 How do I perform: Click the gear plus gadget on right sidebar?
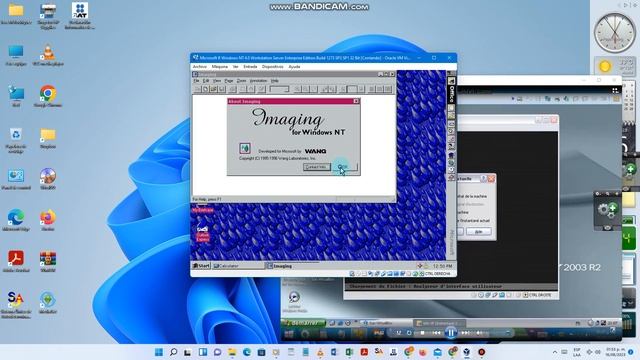607,210
